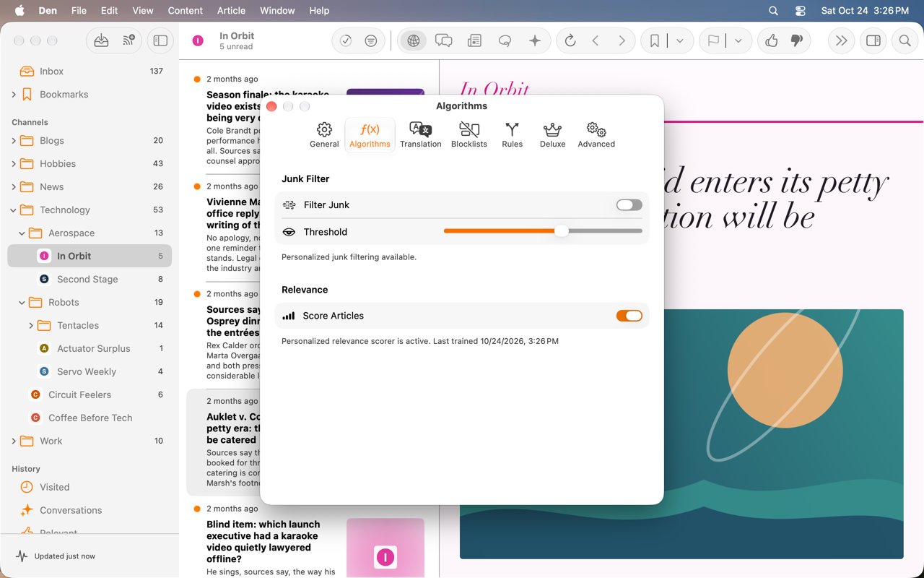Click the mark all as read checkmark icon
The image size is (924, 578).
pyautogui.click(x=346, y=41)
